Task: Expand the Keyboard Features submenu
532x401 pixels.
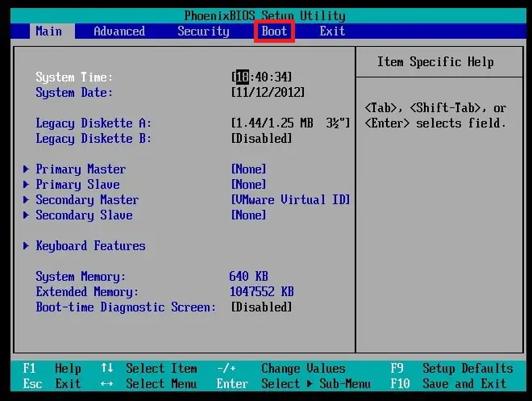Action: click(x=90, y=246)
